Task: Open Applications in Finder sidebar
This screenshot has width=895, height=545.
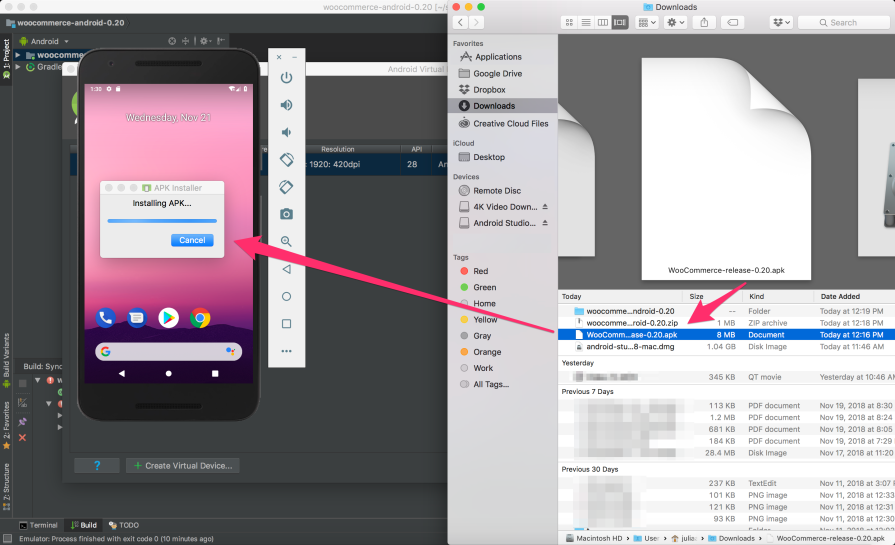Action: [x=498, y=56]
